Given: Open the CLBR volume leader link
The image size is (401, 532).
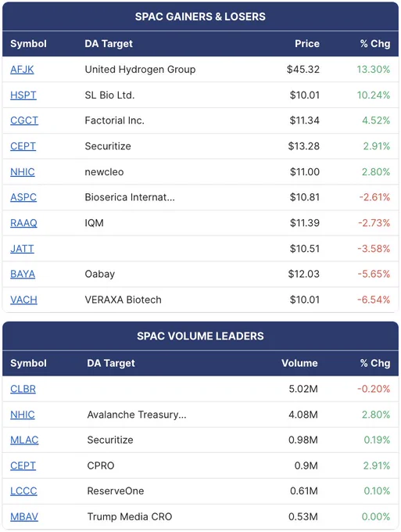Looking at the screenshot, I should pyautogui.click(x=23, y=389).
